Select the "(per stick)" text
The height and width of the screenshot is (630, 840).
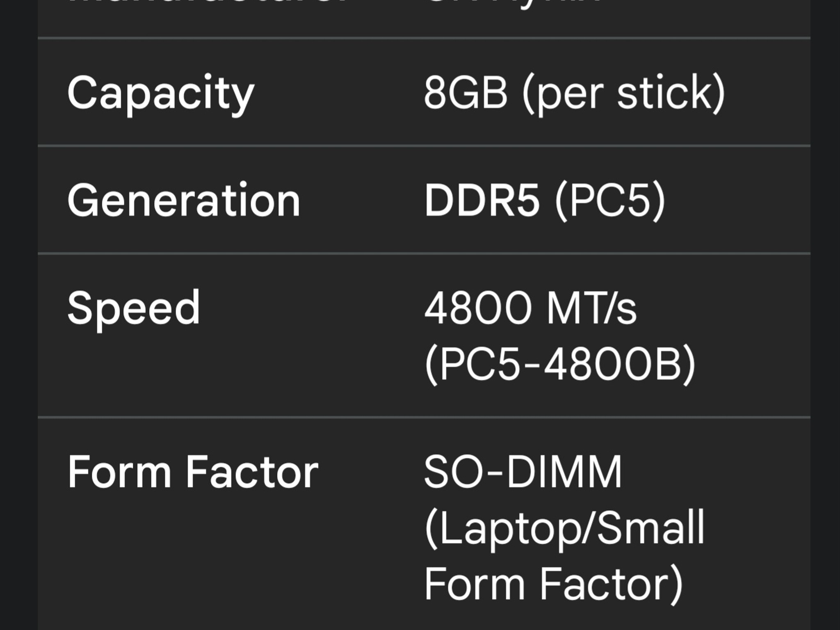point(624,94)
